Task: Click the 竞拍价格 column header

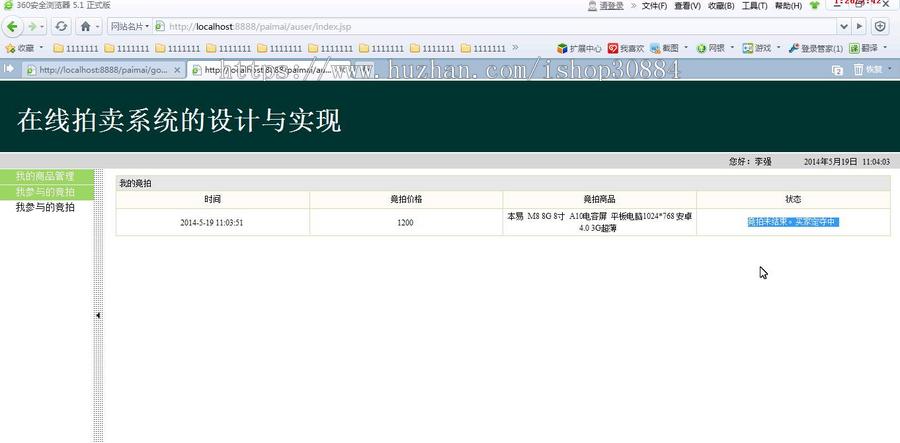Action: tap(406, 199)
